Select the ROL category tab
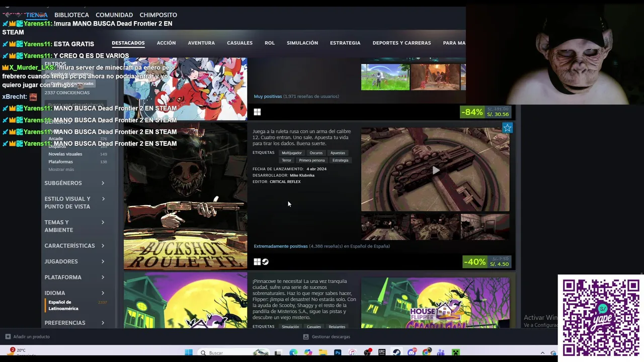The image size is (644, 362). [x=270, y=43]
